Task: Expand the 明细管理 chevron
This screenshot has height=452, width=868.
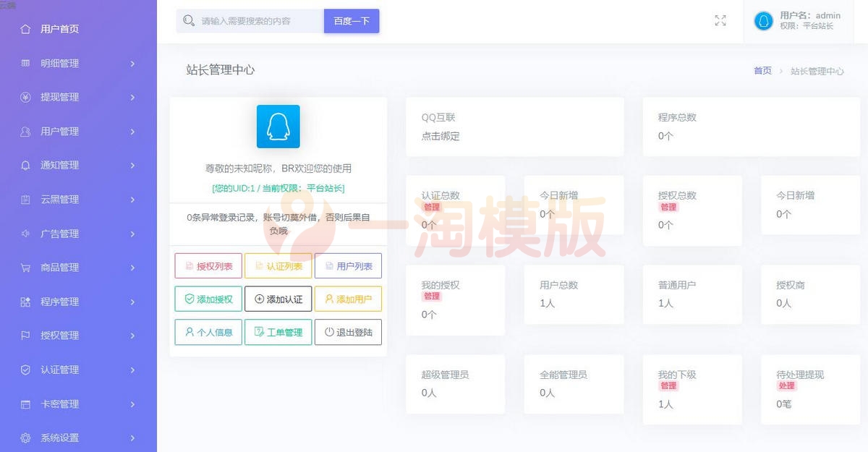Action: click(x=132, y=64)
